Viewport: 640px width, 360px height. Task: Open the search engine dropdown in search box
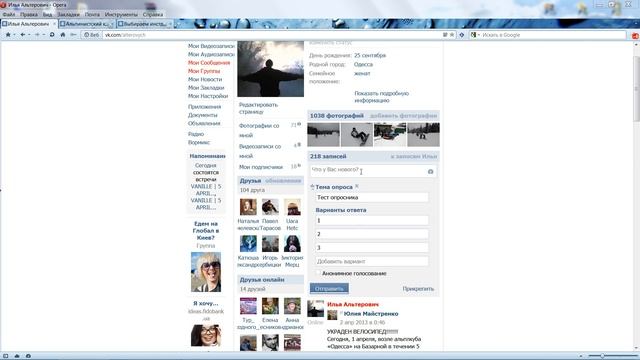click(x=479, y=35)
